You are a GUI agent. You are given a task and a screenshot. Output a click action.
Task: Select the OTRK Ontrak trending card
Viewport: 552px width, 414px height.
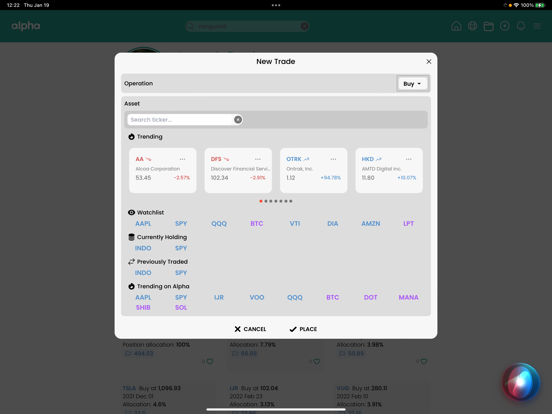[x=313, y=170]
